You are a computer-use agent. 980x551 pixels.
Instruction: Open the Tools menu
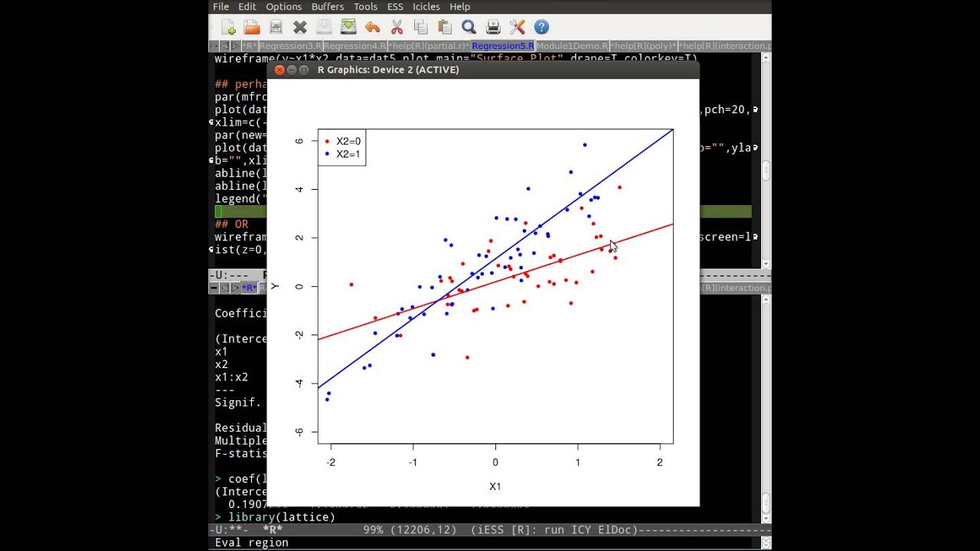tap(366, 7)
